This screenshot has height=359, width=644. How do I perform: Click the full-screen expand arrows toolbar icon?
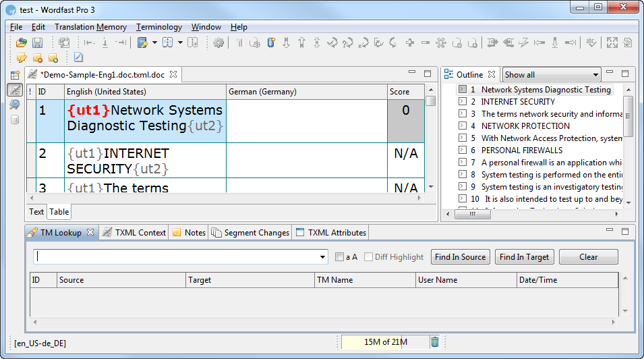click(x=612, y=43)
